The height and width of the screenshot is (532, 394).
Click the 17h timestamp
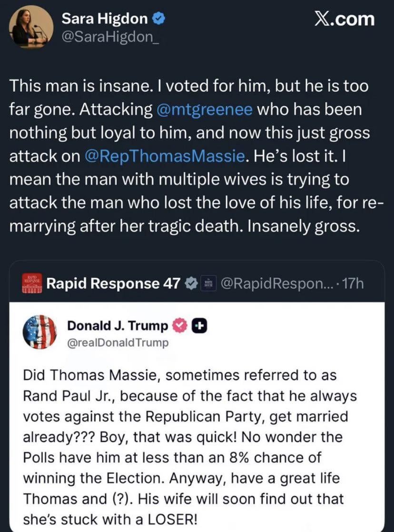pos(352,283)
